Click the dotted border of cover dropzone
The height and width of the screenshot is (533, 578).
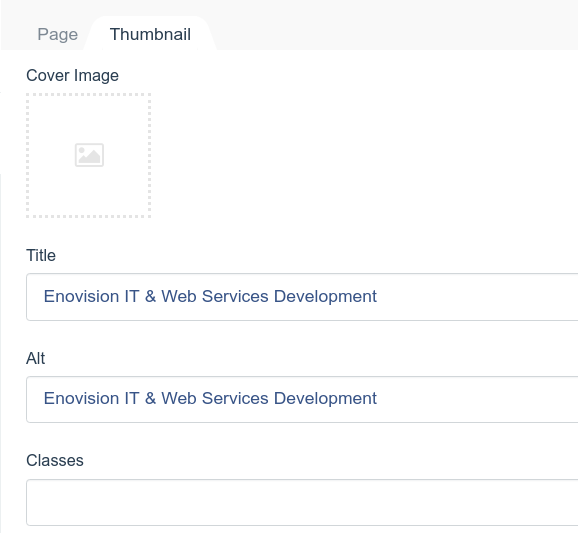(x=88, y=95)
